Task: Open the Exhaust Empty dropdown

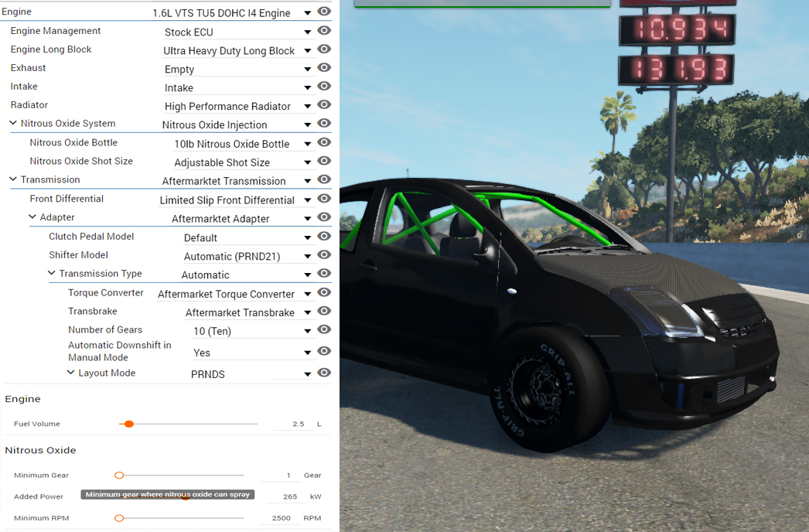Action: click(x=238, y=69)
